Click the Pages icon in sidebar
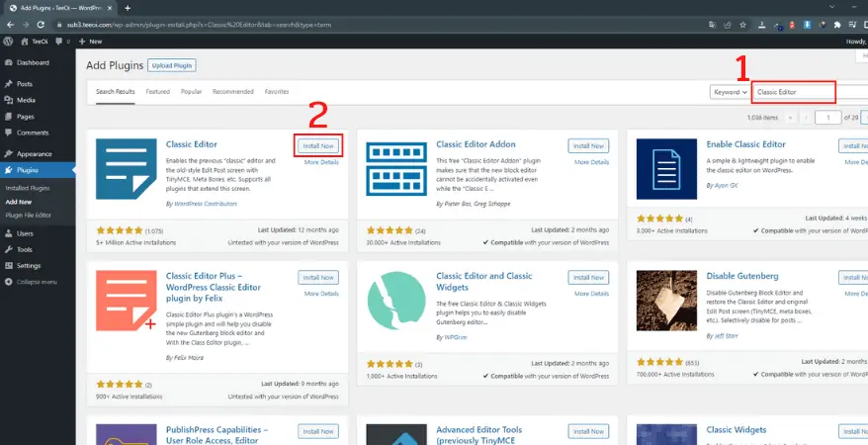The image size is (868, 445). pos(8,117)
